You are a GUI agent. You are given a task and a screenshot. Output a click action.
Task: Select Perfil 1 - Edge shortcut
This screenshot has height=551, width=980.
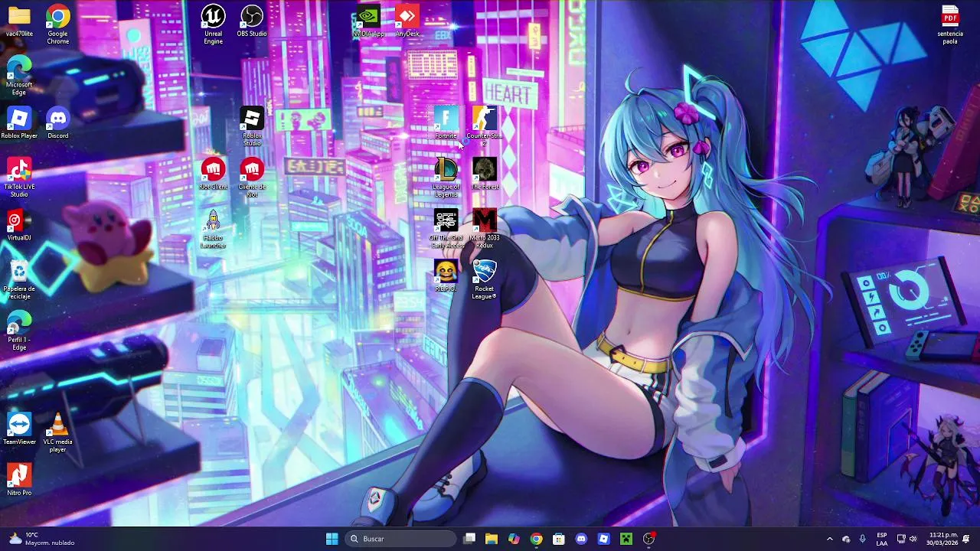tap(19, 331)
